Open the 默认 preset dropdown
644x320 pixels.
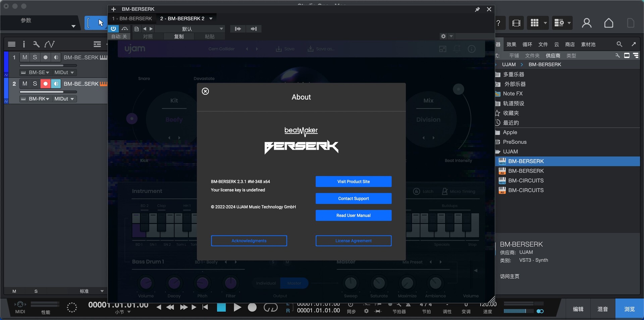click(190, 29)
